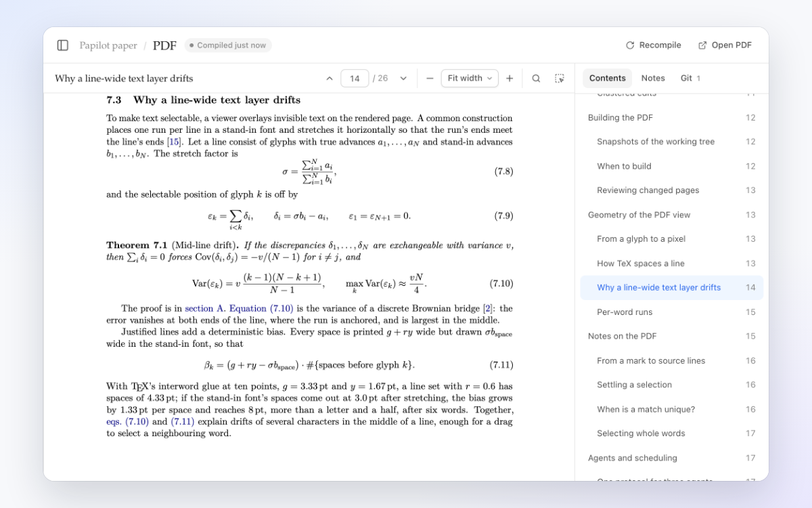Open Selecting whole words entry
Viewport: 812px width, 508px height.
[671, 433]
